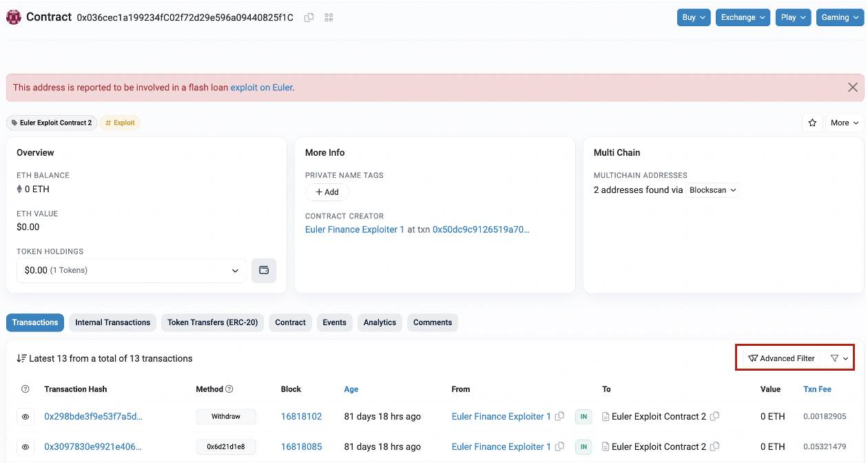View block 16818085

pos(302,446)
